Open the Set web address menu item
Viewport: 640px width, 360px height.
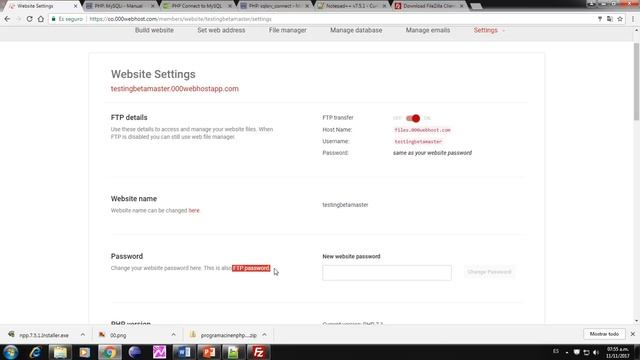tap(221, 30)
